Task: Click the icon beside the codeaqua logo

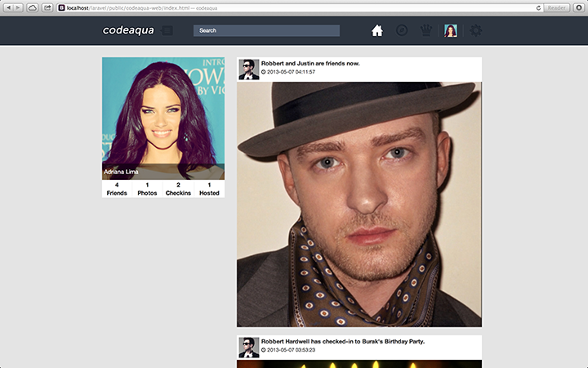Action: 167,31
